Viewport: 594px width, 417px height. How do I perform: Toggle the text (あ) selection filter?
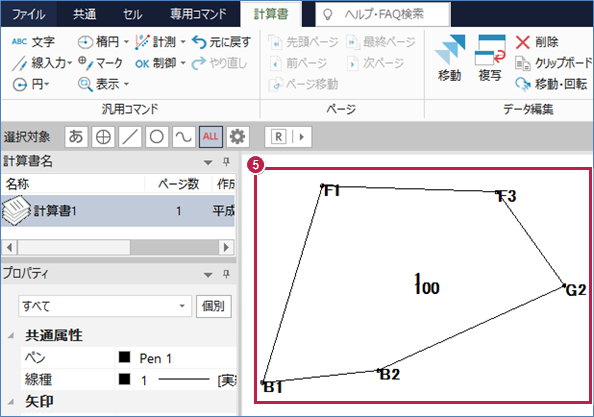point(76,136)
